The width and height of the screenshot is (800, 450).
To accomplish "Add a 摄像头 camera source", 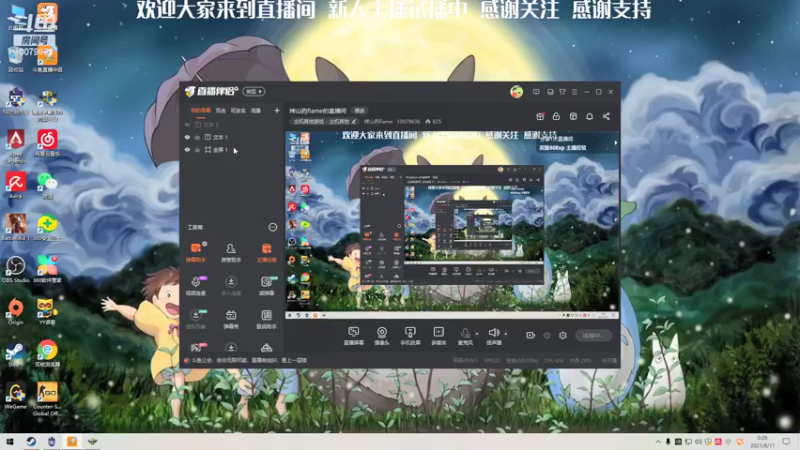I will [x=382, y=336].
